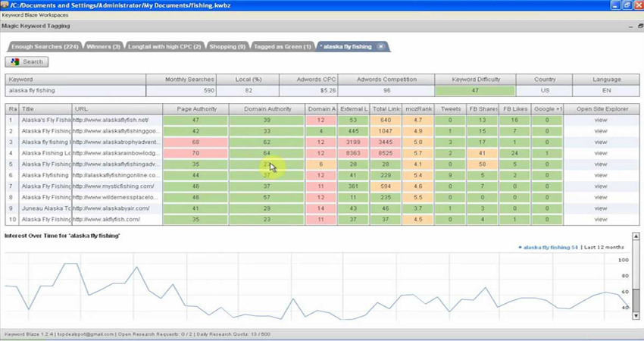Click the Country value US
Viewport: 644px width, 341px height.
tap(545, 90)
